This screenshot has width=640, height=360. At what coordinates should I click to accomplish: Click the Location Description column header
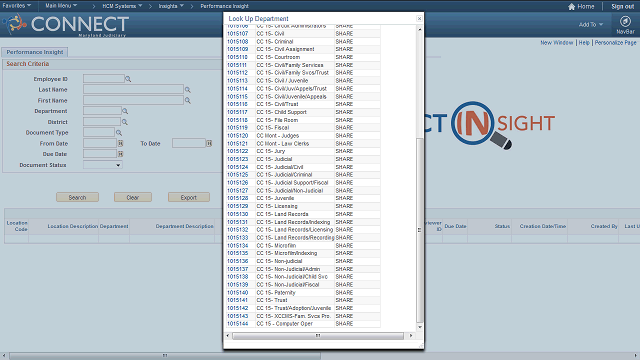[73, 226]
